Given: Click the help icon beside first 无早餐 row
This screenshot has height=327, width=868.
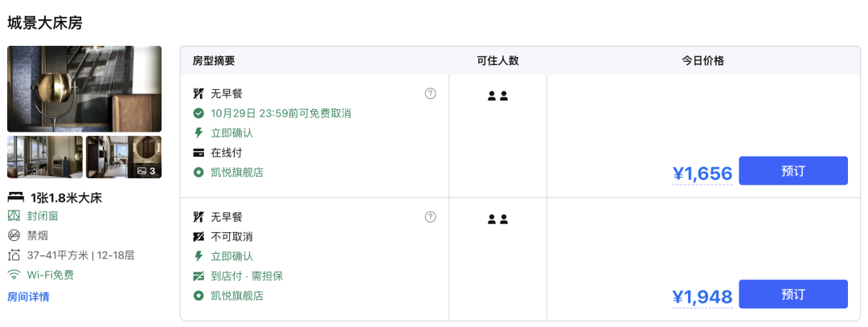Looking at the screenshot, I should click(x=431, y=93).
